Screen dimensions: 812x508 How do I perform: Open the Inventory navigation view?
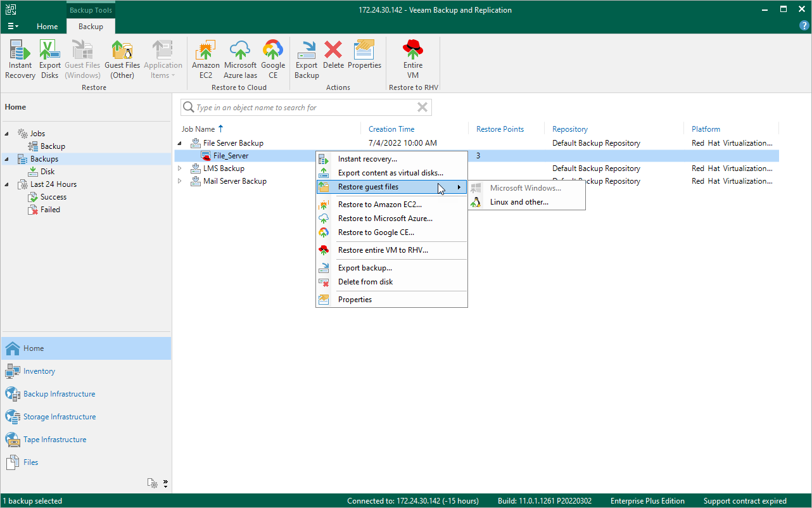[x=86, y=371]
